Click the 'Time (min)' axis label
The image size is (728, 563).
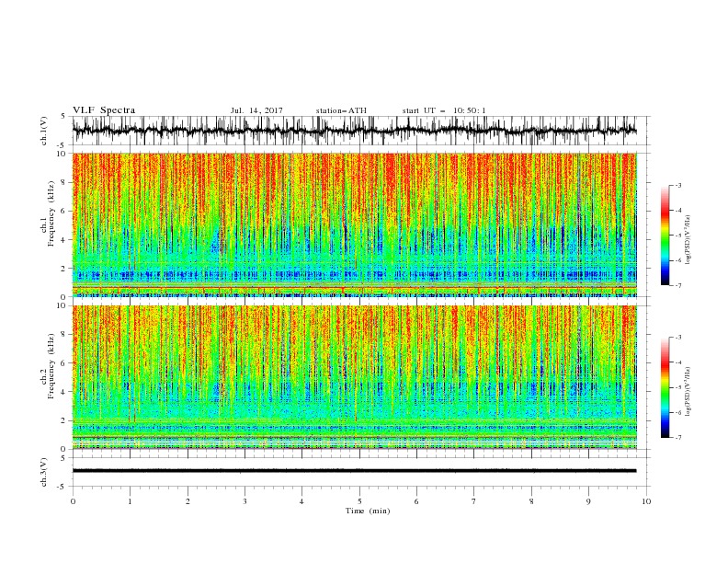[368, 511]
